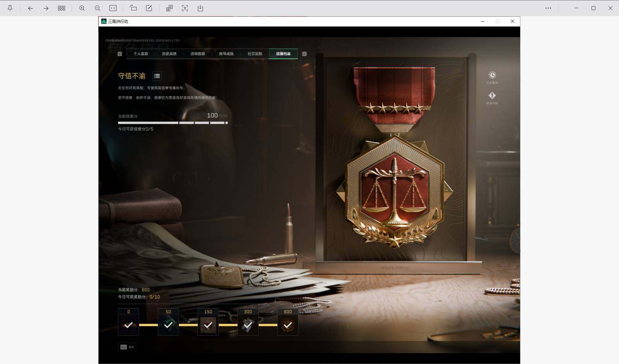Screen dimensions: 619x364
Task: Open the thumbnail grid view
Action: (62, 8)
